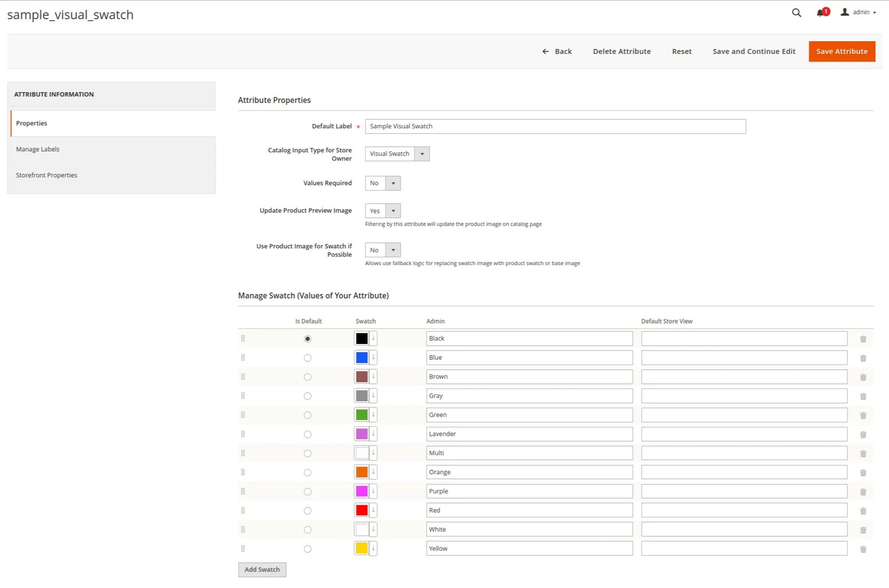Grab the drag handle for Purple row
889x588 pixels.
point(243,491)
